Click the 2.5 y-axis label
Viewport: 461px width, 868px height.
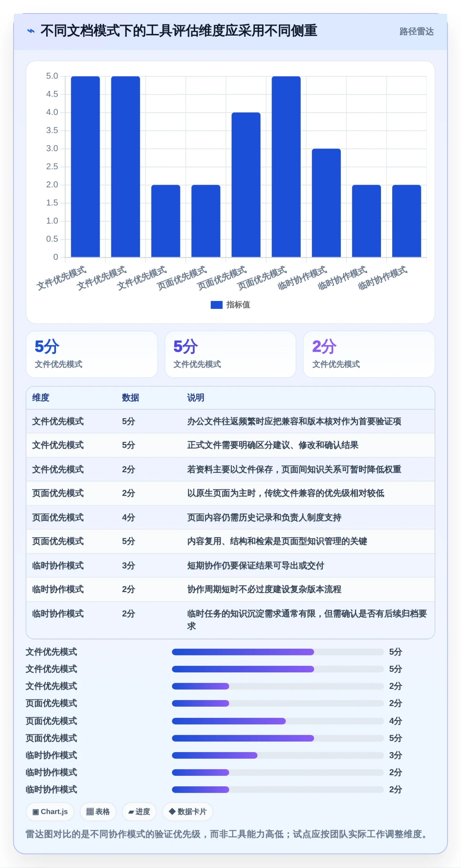[x=52, y=166]
